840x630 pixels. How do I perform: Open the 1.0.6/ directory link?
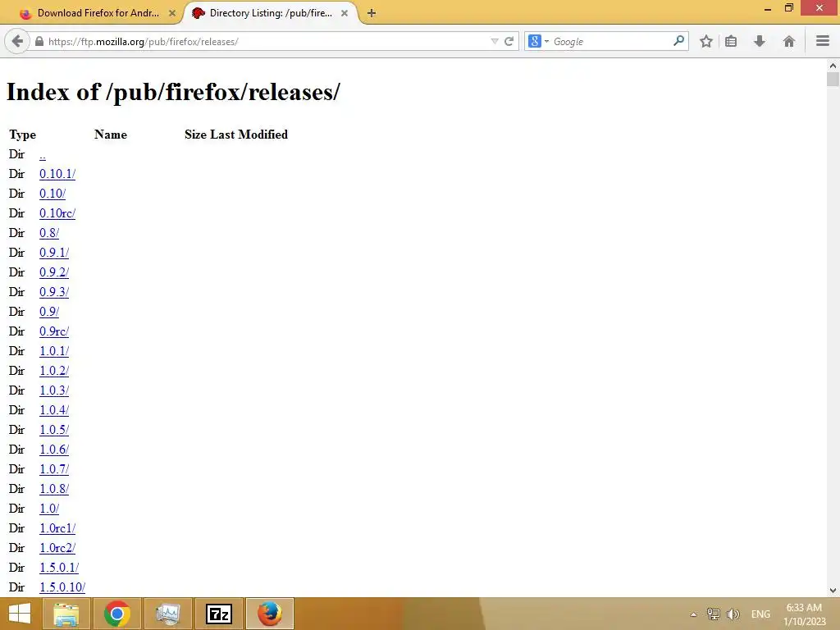(54, 450)
